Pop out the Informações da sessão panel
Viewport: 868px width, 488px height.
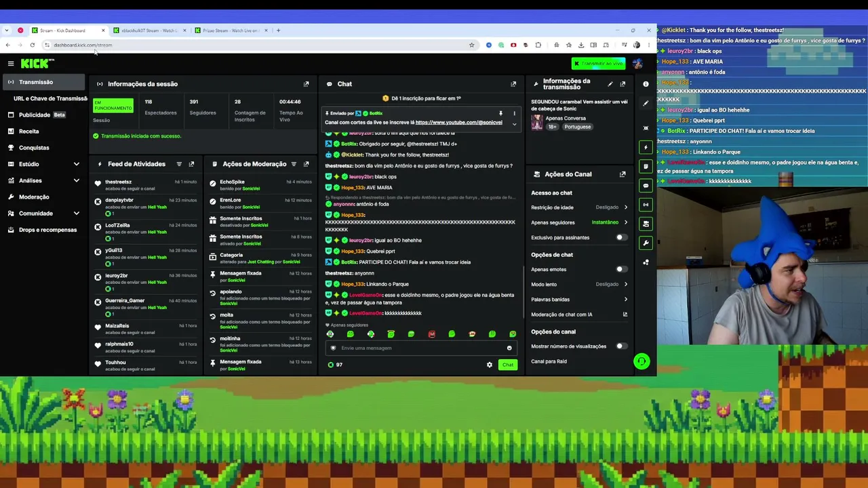tap(306, 84)
